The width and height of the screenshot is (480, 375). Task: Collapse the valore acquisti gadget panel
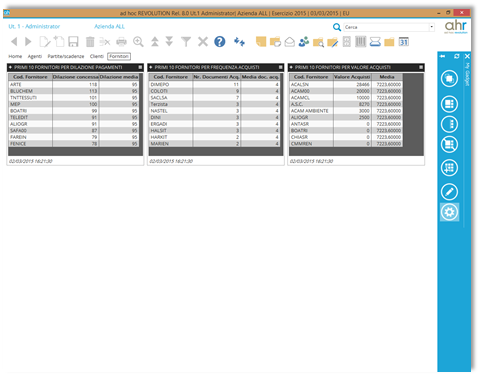[291, 67]
